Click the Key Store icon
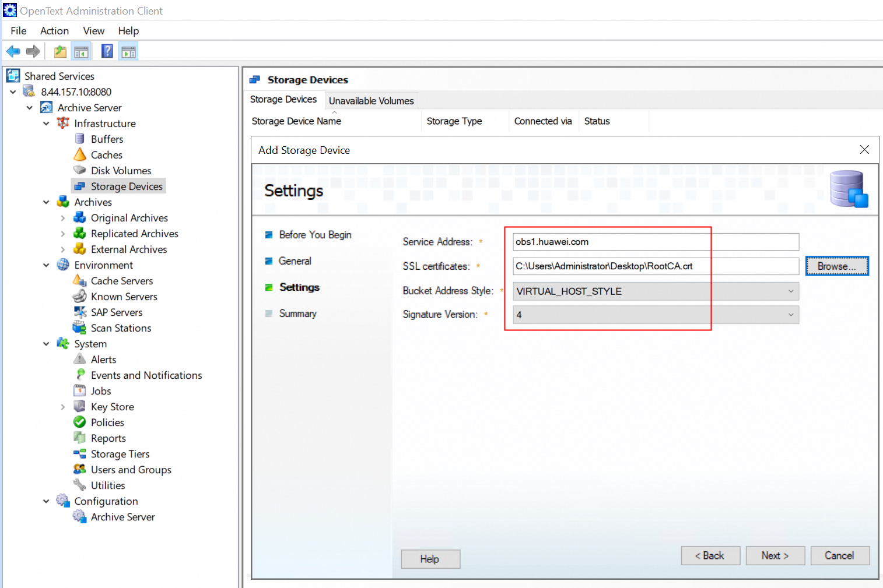883x588 pixels. [80, 406]
